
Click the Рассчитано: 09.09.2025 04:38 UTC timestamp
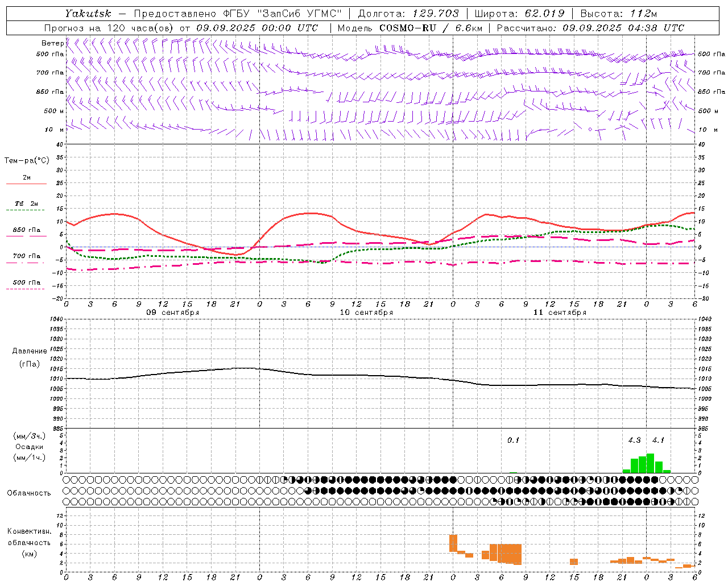coord(590,28)
